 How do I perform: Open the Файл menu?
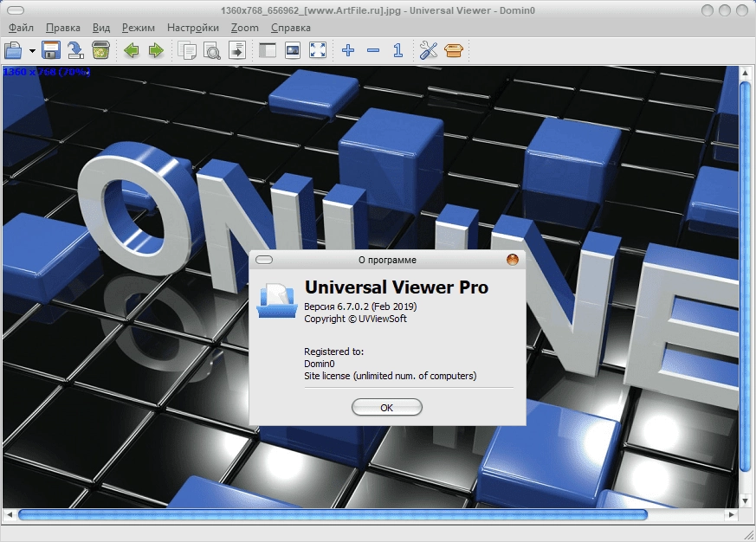tap(21, 28)
